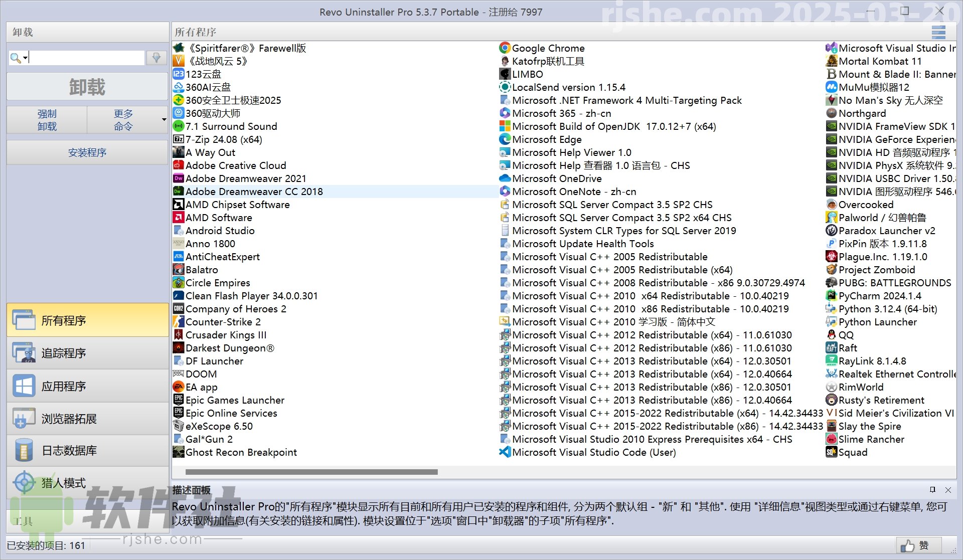The height and width of the screenshot is (560, 963).
Task: Click the Adobe Dreamweaver 2021 icon
Action: [x=178, y=178]
